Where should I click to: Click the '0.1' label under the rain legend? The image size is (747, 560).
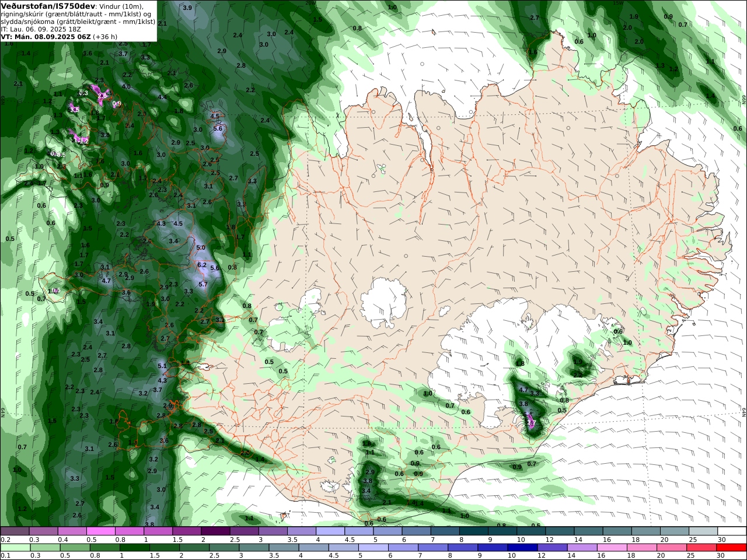point(5,556)
